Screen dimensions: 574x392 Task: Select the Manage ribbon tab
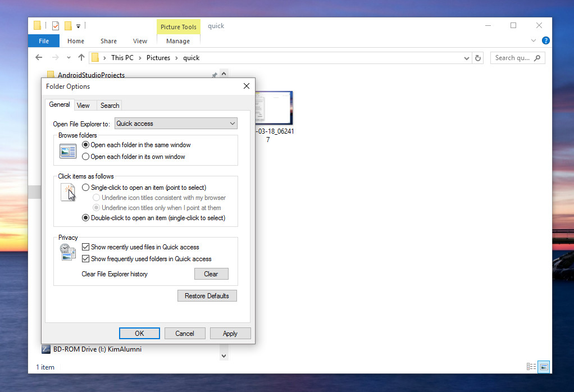tap(178, 41)
